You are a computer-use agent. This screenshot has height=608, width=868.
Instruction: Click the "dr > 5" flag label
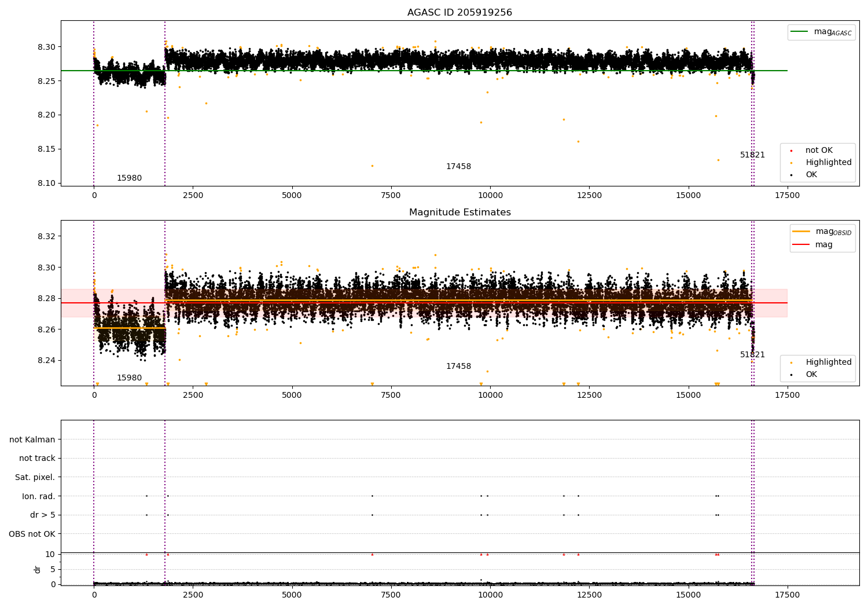[x=43, y=515]
